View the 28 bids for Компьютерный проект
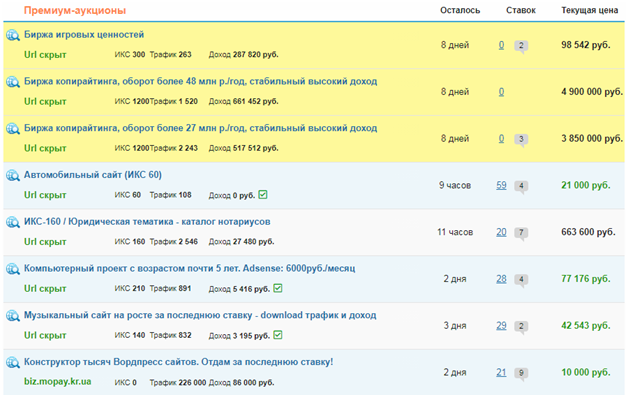Screen dimensions: 628x397 (x=501, y=279)
